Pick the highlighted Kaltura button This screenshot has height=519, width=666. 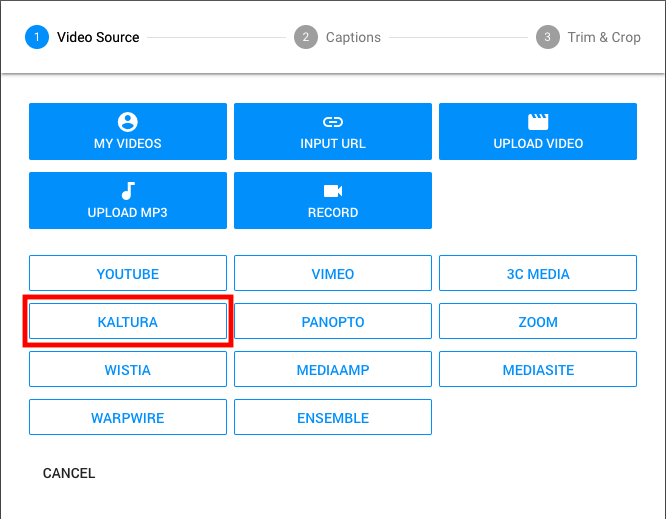[128, 321]
